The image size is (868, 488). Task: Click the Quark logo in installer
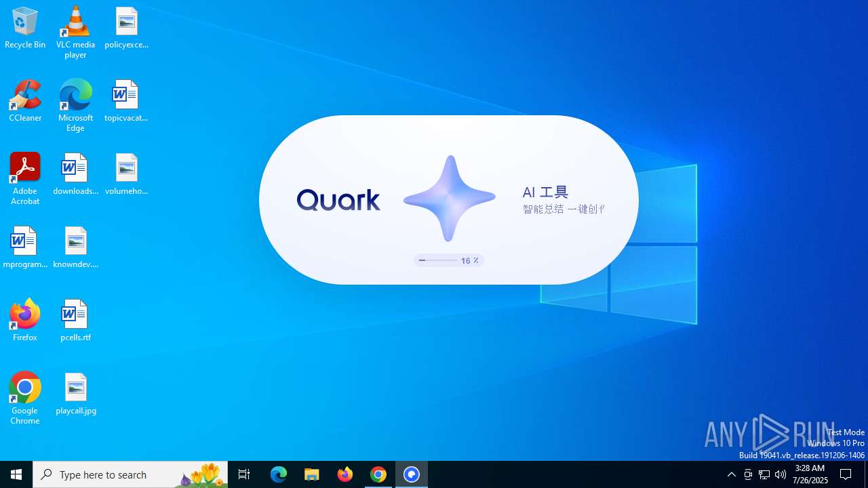coord(338,200)
